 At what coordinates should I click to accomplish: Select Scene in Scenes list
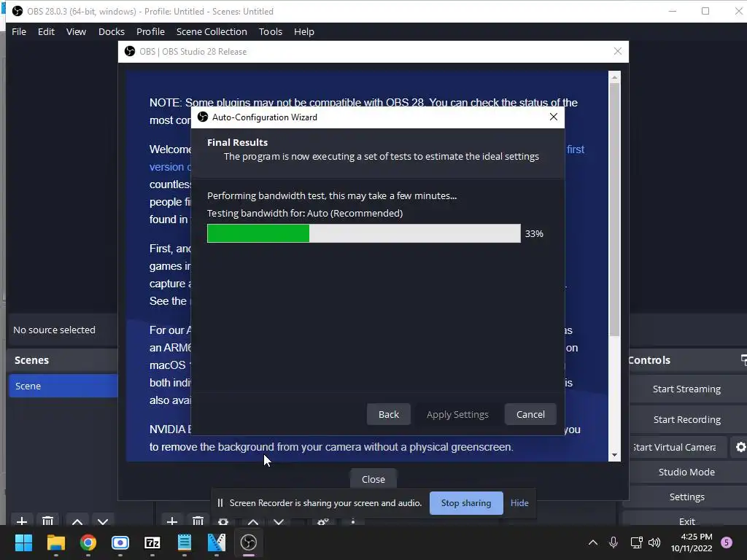click(63, 386)
